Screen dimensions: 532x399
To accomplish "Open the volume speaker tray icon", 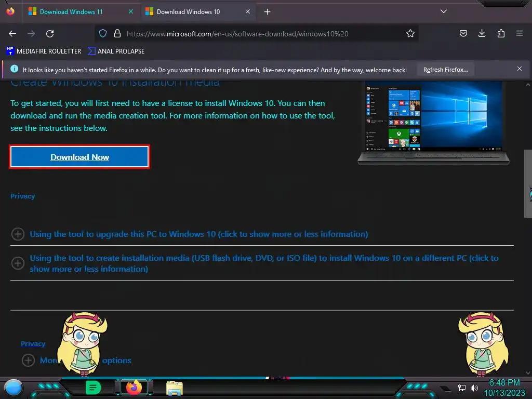I will coord(474,388).
